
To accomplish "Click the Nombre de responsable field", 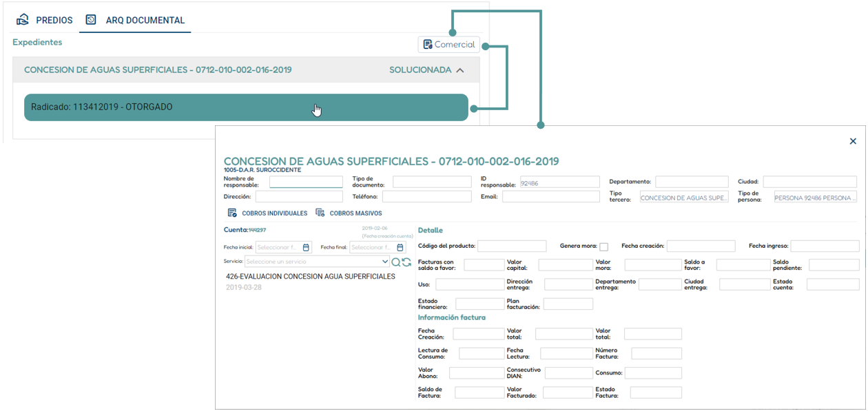I will coord(306,182).
